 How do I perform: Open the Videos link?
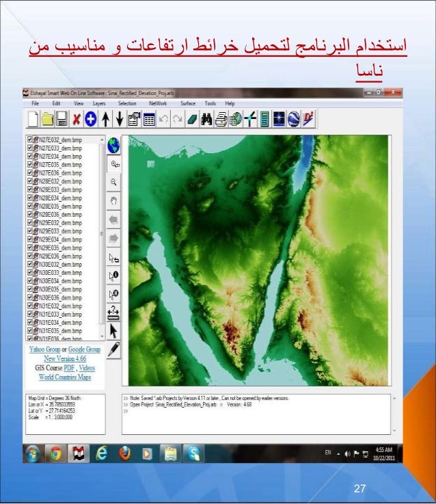pos(87,368)
